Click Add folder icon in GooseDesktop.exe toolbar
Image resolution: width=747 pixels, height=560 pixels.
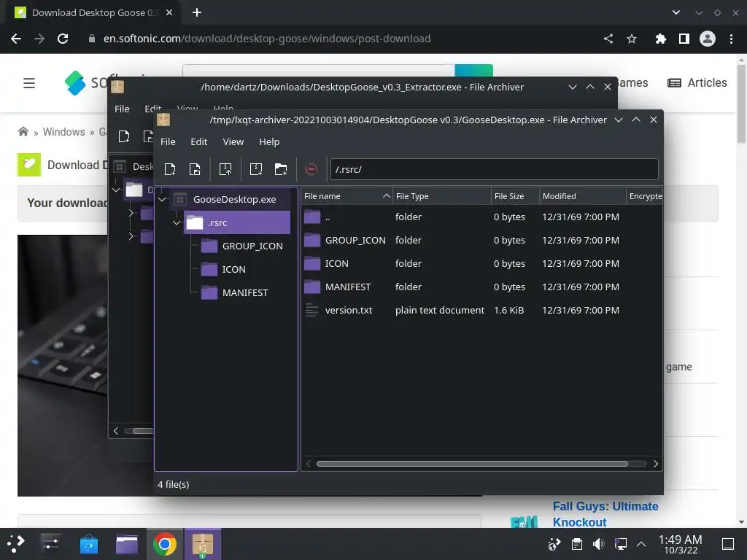pos(281,169)
